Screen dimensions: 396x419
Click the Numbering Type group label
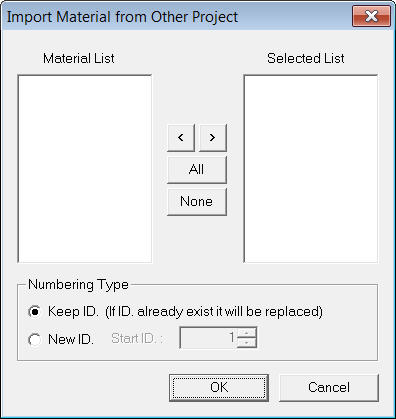78,284
